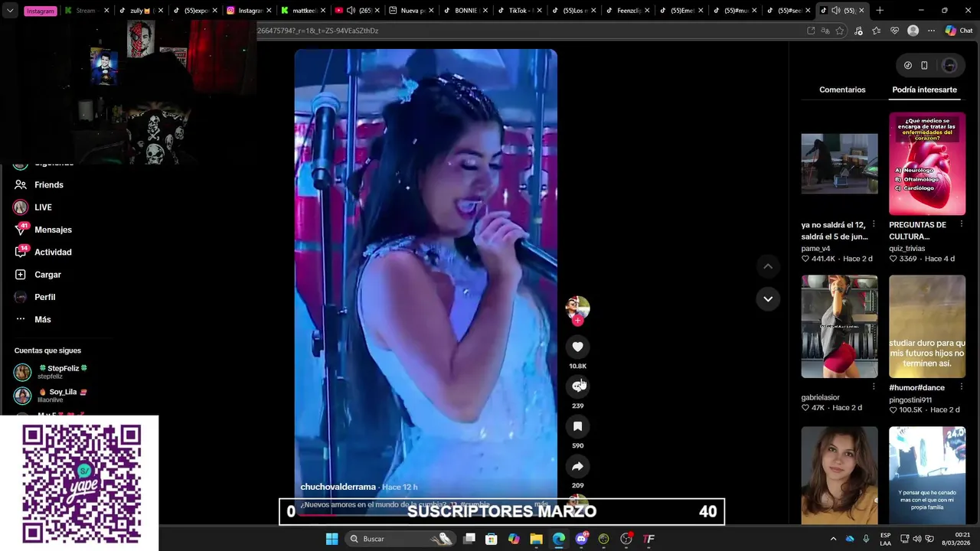Image resolution: width=980 pixels, height=551 pixels.
Task: Expand the caption with the 'más' link
Action: click(x=541, y=505)
